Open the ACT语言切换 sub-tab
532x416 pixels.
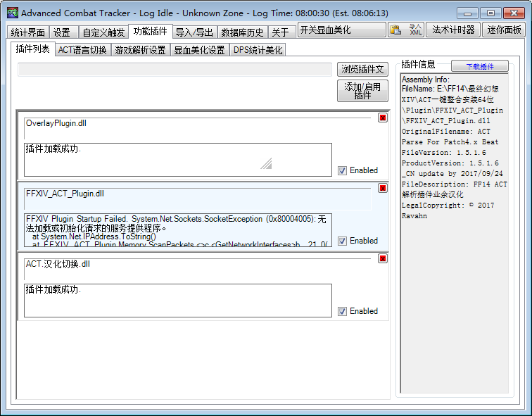83,50
